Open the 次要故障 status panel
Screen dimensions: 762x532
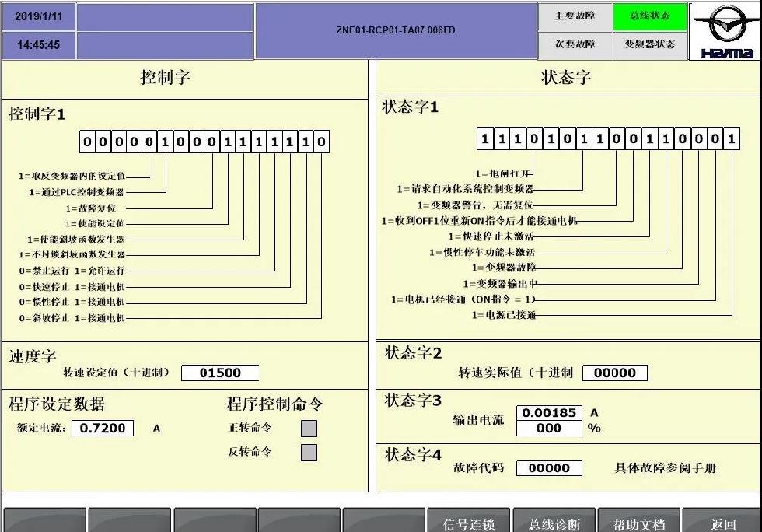575,44
